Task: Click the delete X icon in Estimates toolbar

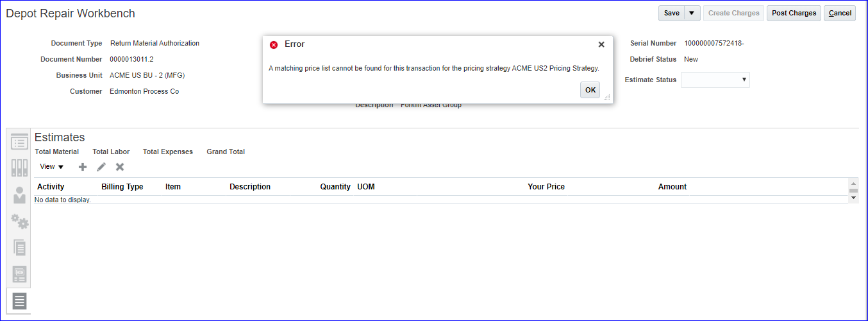Action: pos(119,167)
